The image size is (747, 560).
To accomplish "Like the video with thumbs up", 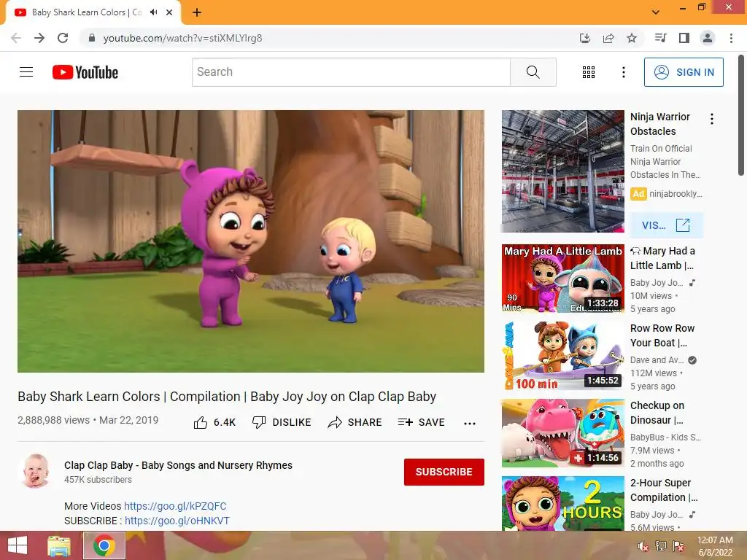I will point(214,422).
